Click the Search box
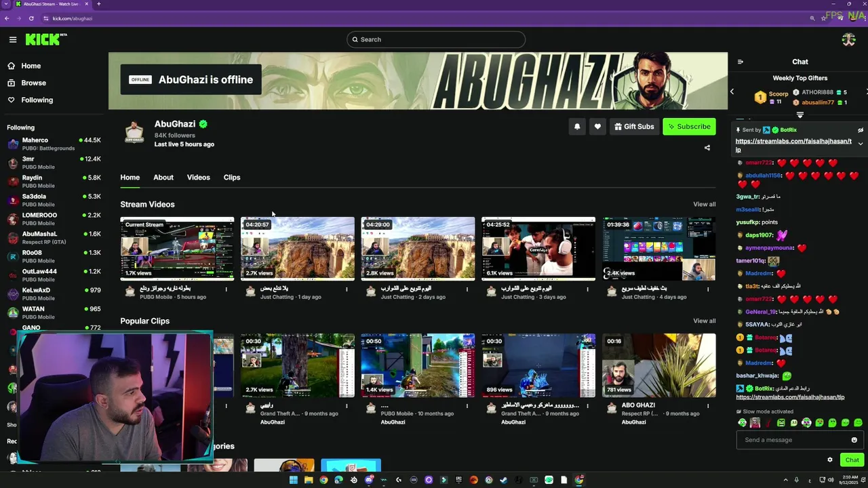This screenshot has height=488, width=868. 436,39
